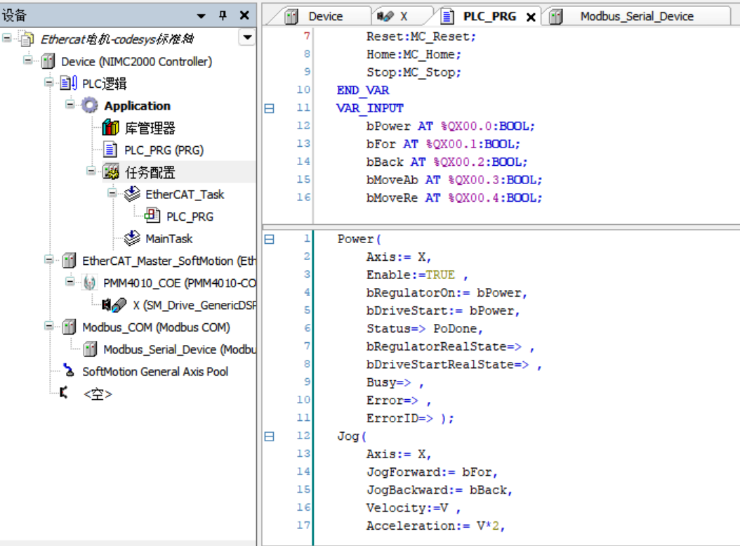Select the PMM4010_COE slave device icon
The width and height of the screenshot is (740, 548).
point(89,283)
